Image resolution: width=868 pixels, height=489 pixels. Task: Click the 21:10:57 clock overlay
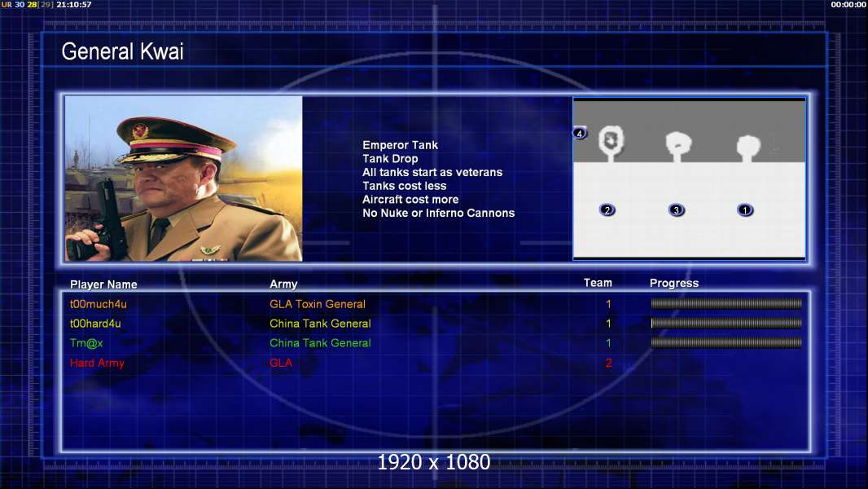[73, 4]
